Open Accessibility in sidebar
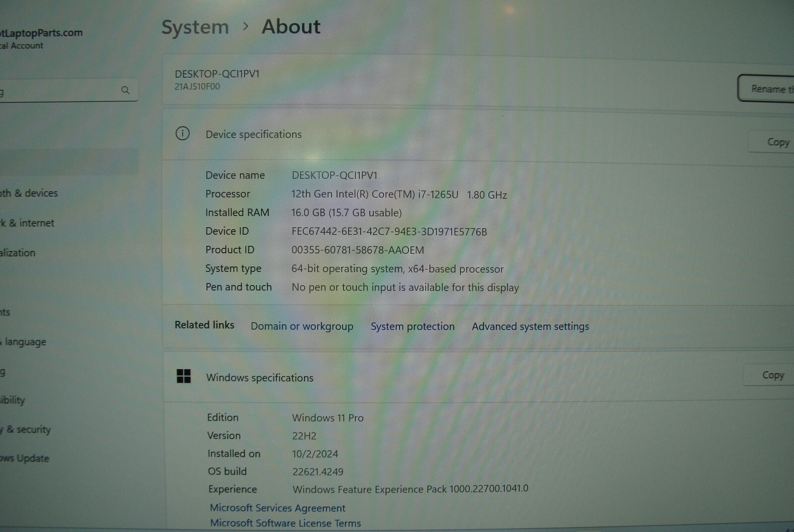 12,400
